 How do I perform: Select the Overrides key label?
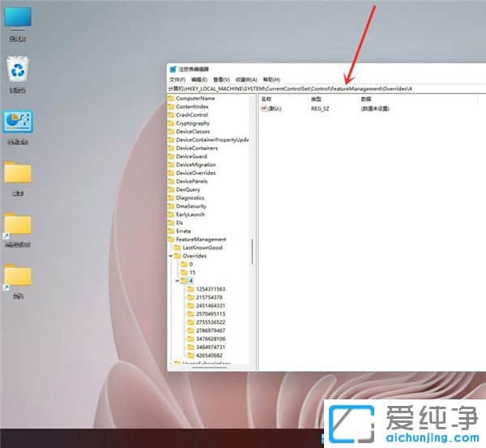(x=194, y=256)
